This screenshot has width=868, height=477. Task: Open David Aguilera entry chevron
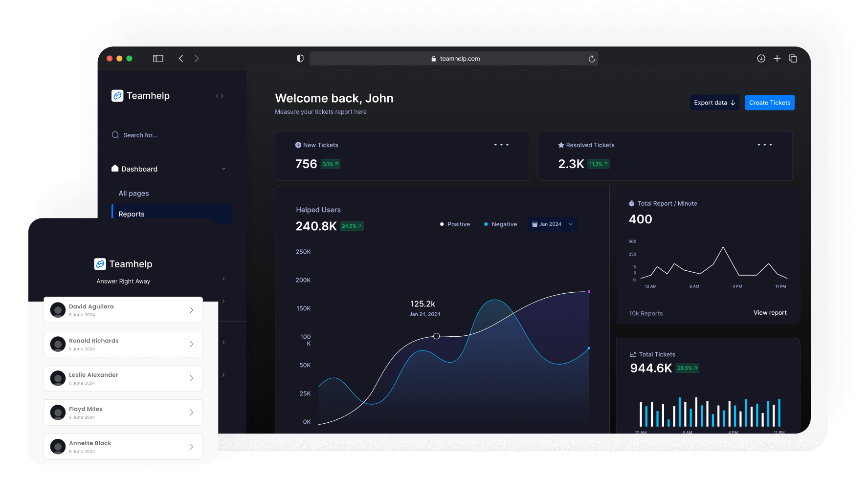(x=191, y=310)
